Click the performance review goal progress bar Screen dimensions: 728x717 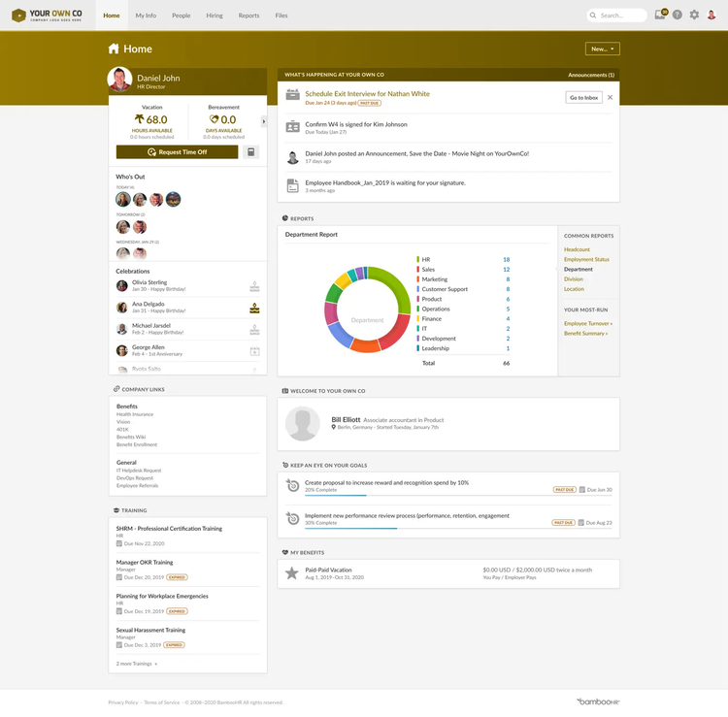458,528
